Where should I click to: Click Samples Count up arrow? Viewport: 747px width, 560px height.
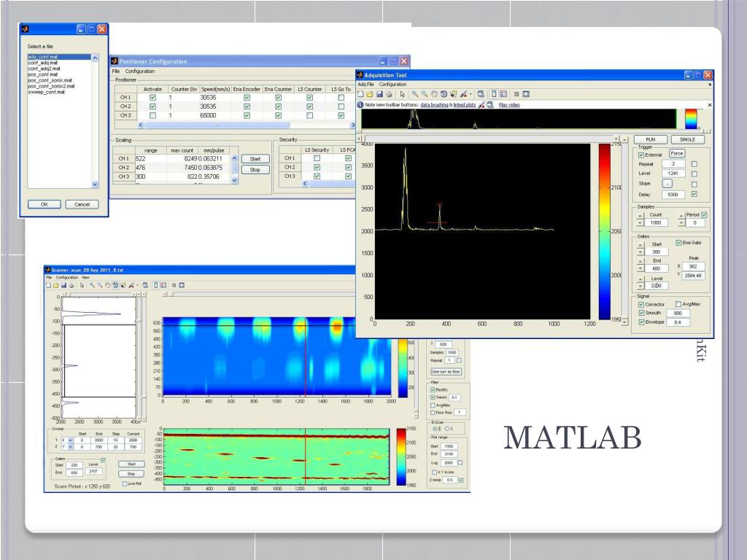pyautogui.click(x=640, y=216)
